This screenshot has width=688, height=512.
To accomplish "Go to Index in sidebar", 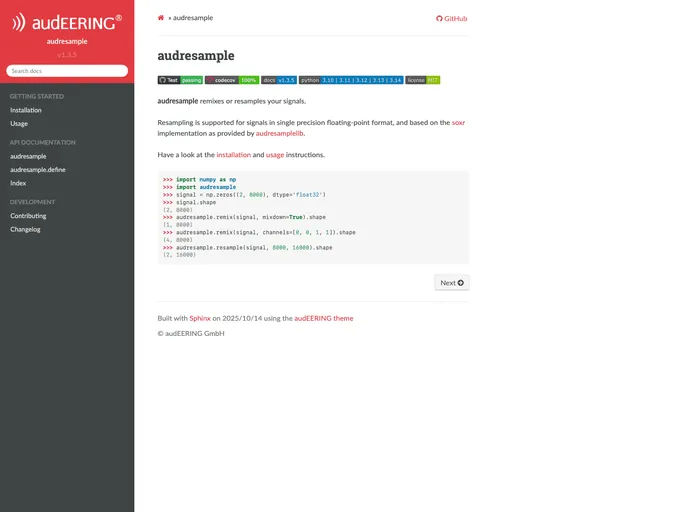I will pyautogui.click(x=18, y=183).
